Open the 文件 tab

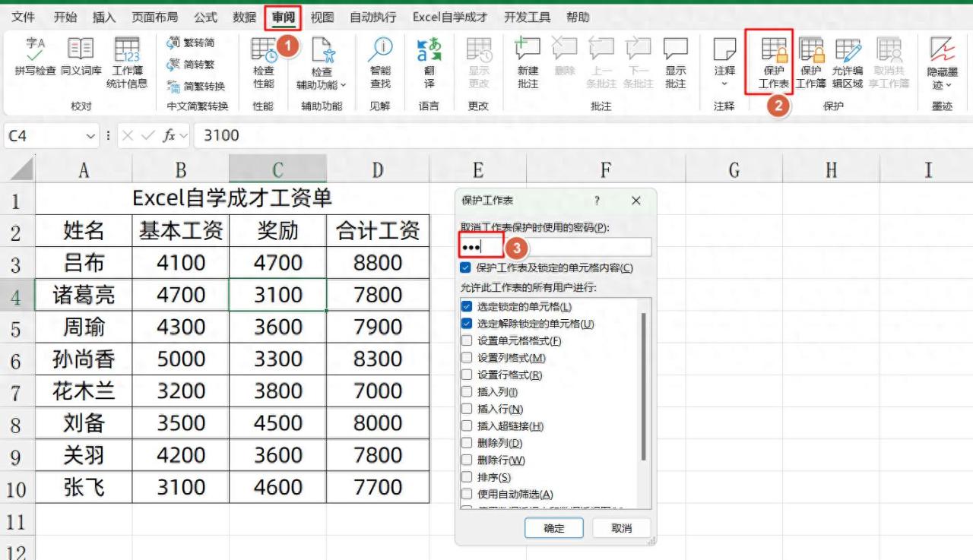click(x=24, y=17)
